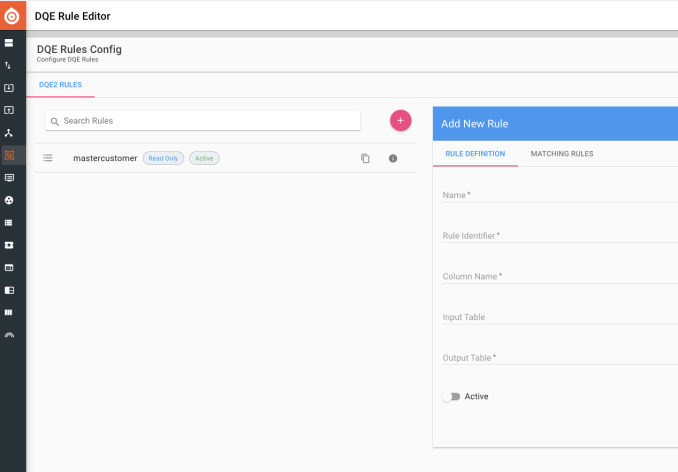Toggle the Active switch on
The image size is (678, 472).
point(452,397)
